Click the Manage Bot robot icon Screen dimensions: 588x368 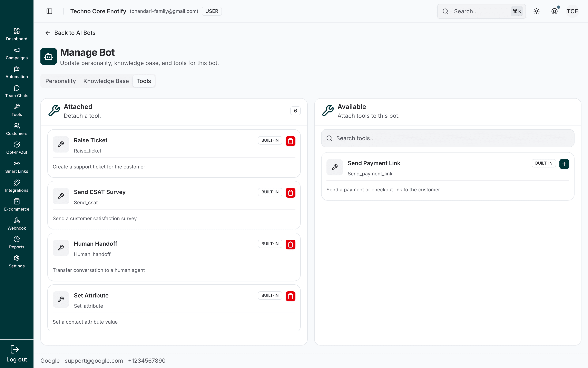click(x=49, y=56)
